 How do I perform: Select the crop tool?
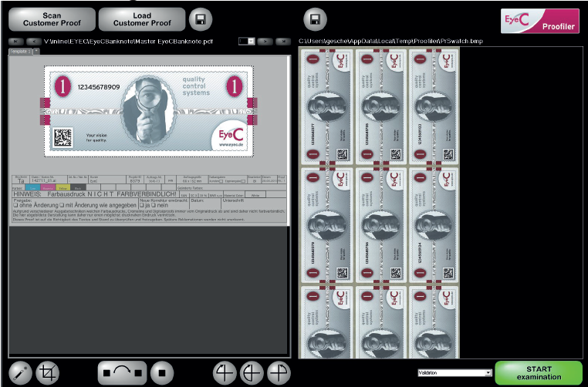(48, 373)
